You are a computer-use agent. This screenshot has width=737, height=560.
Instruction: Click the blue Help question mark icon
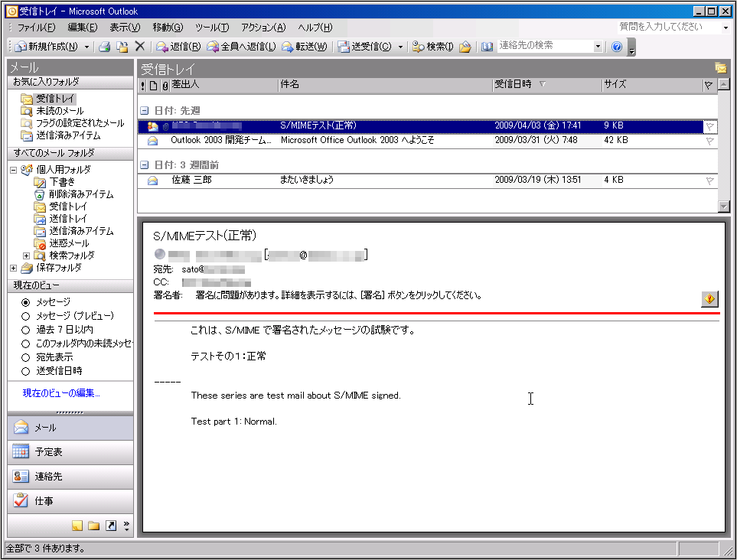pyautogui.click(x=617, y=47)
